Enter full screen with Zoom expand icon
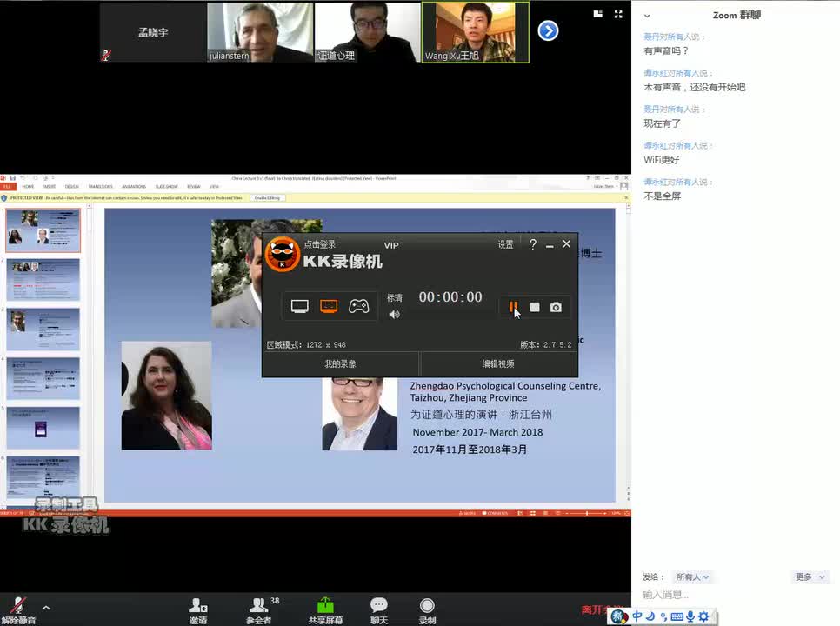Image resolution: width=840 pixels, height=626 pixels. pyautogui.click(x=618, y=14)
